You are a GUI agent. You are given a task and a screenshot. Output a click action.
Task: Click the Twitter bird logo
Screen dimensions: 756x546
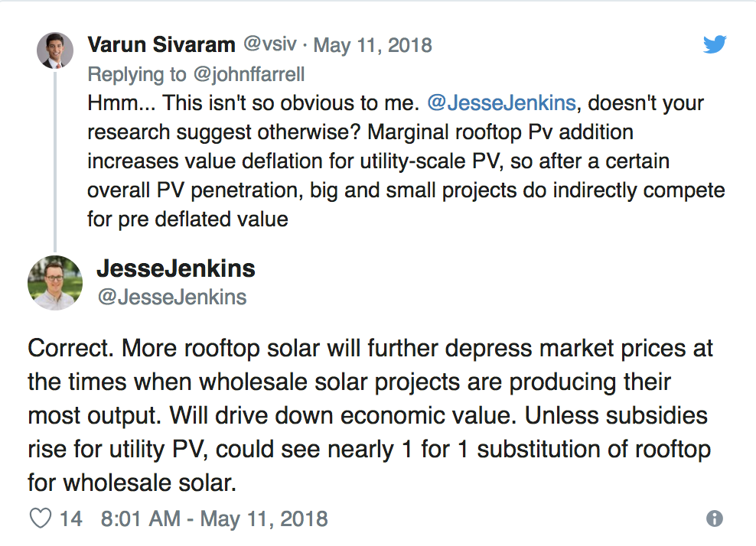[714, 44]
